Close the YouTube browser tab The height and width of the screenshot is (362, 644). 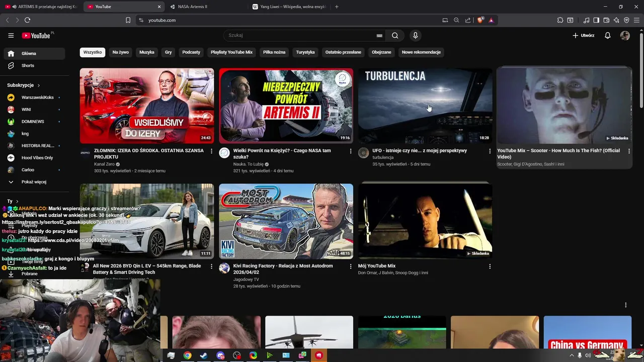pos(159,7)
